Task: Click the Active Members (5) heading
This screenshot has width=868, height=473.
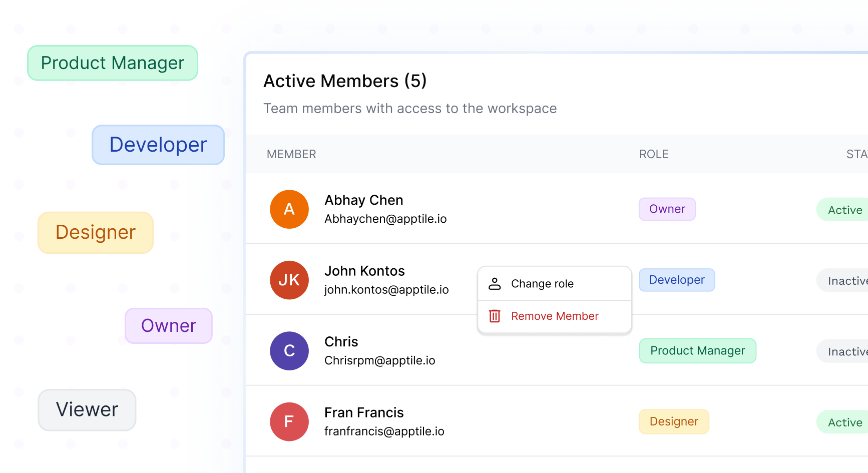Action: 345,81
